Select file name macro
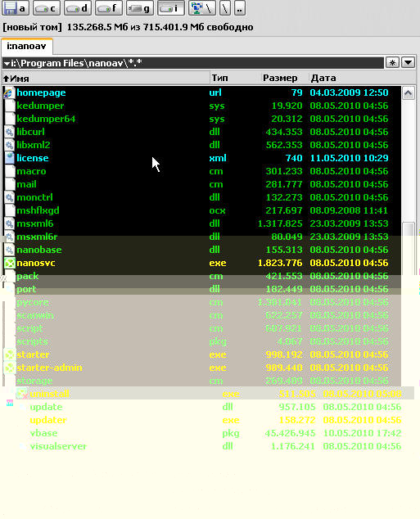 (31, 171)
